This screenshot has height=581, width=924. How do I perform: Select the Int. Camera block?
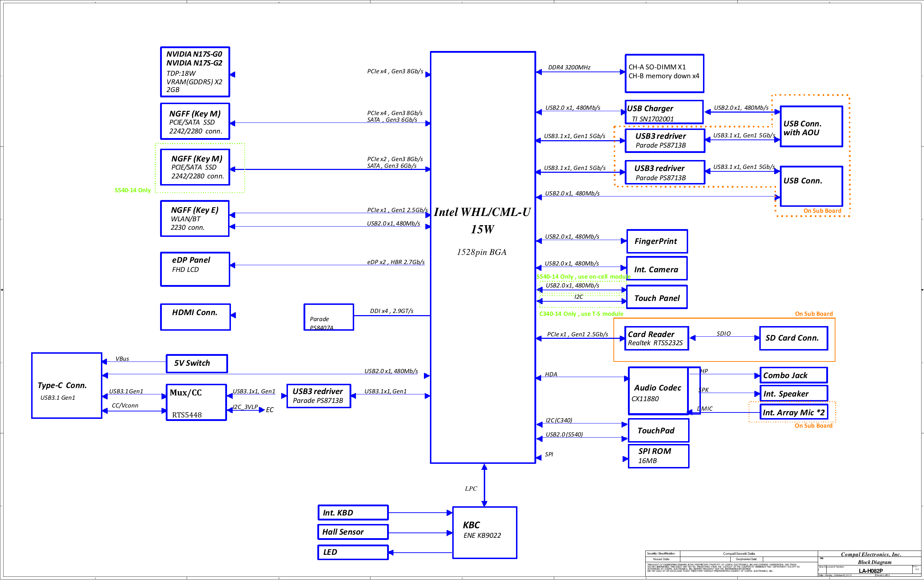pyautogui.click(x=657, y=269)
